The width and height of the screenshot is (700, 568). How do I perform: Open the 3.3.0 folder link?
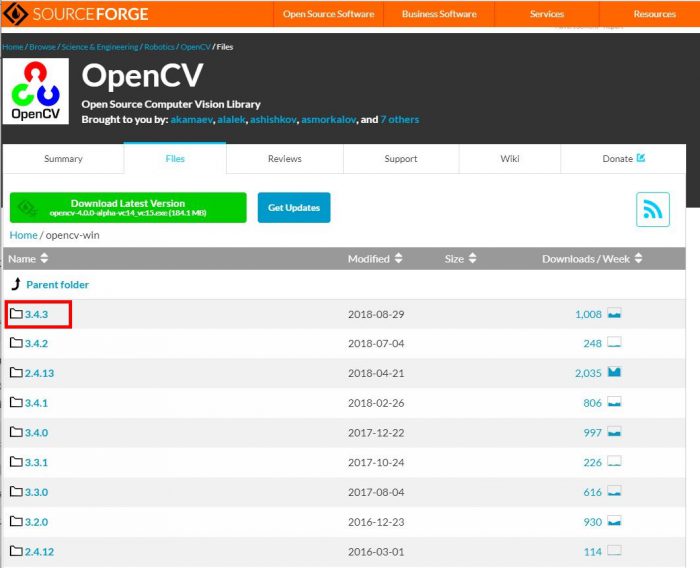pyautogui.click(x=36, y=492)
